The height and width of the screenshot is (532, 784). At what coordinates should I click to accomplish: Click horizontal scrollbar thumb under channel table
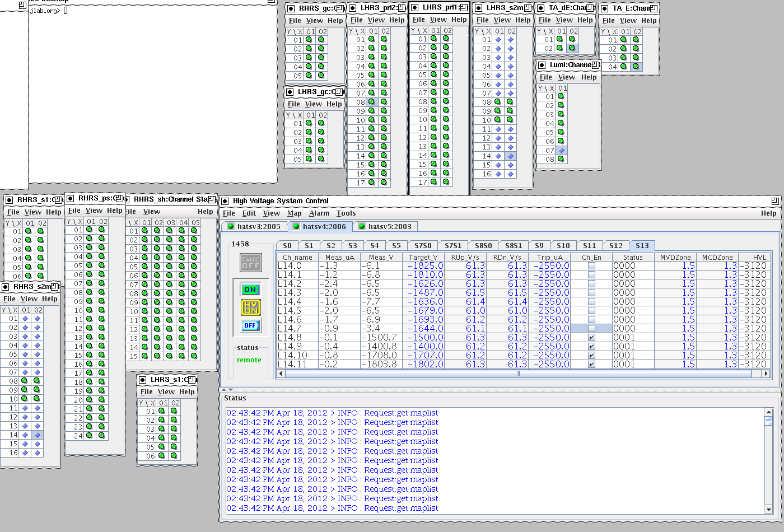coord(518,374)
